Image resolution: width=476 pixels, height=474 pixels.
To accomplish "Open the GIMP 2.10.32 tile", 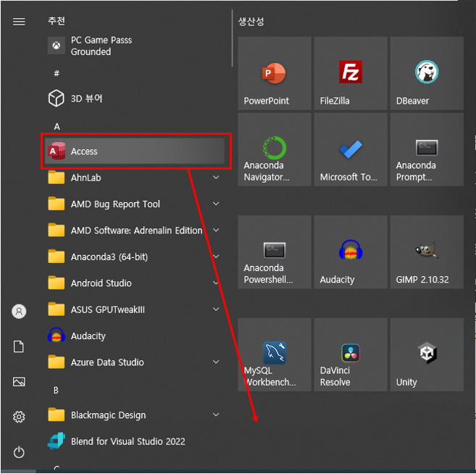I will [427, 251].
